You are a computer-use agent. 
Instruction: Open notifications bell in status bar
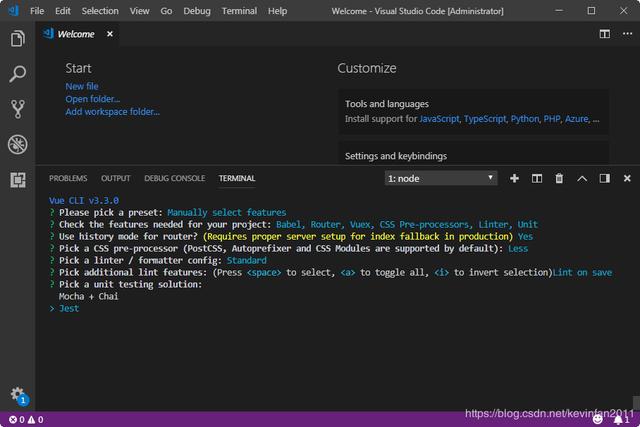pyautogui.click(x=622, y=419)
